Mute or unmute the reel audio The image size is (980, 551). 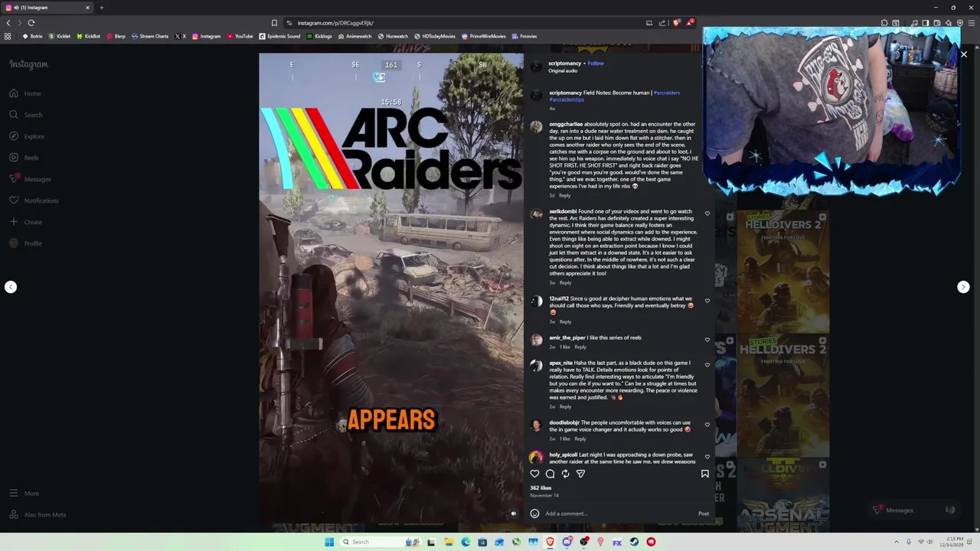[x=514, y=514]
